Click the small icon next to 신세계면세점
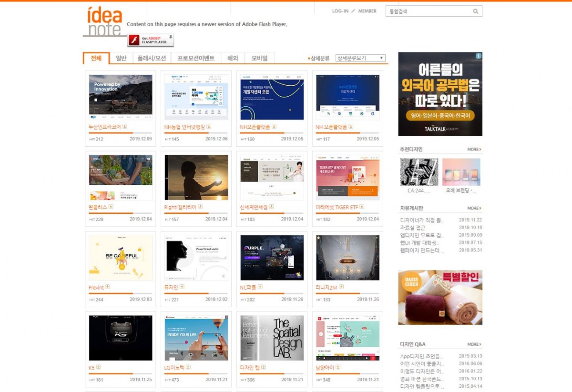This screenshot has width=572, height=392. tap(272, 207)
